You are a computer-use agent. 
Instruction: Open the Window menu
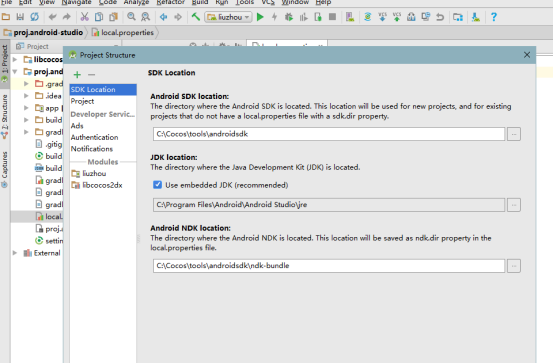pos(295,2)
